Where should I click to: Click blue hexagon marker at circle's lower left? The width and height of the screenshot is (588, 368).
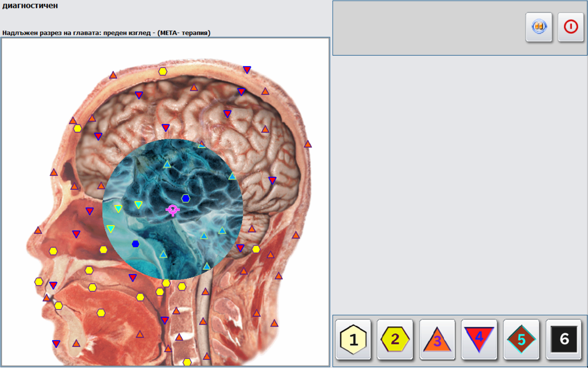click(x=136, y=244)
